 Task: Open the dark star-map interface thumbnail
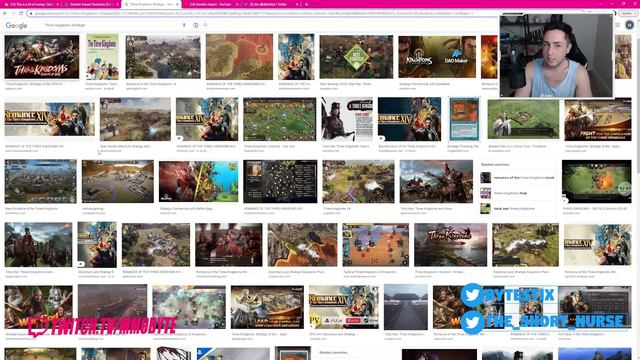[280, 181]
